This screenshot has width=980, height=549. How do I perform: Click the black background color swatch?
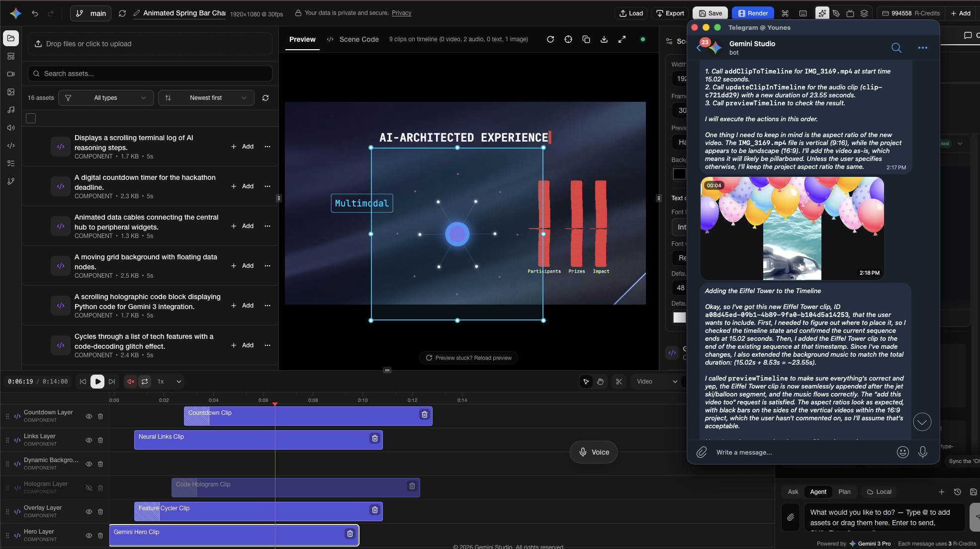(679, 174)
